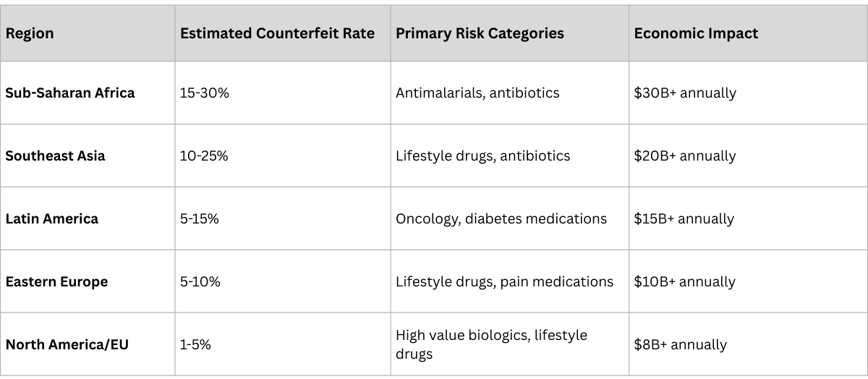Click the Eastern Europe cell

click(x=56, y=281)
